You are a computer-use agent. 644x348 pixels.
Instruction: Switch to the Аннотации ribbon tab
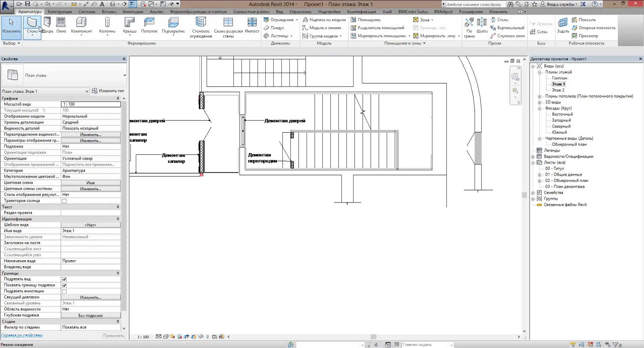point(133,12)
